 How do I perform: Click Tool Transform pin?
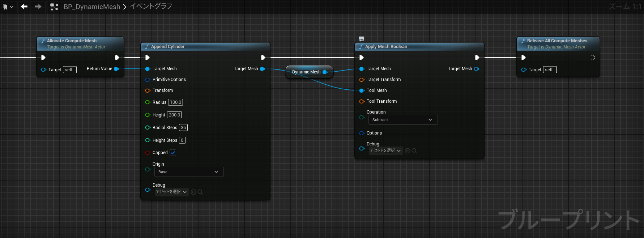tap(362, 101)
